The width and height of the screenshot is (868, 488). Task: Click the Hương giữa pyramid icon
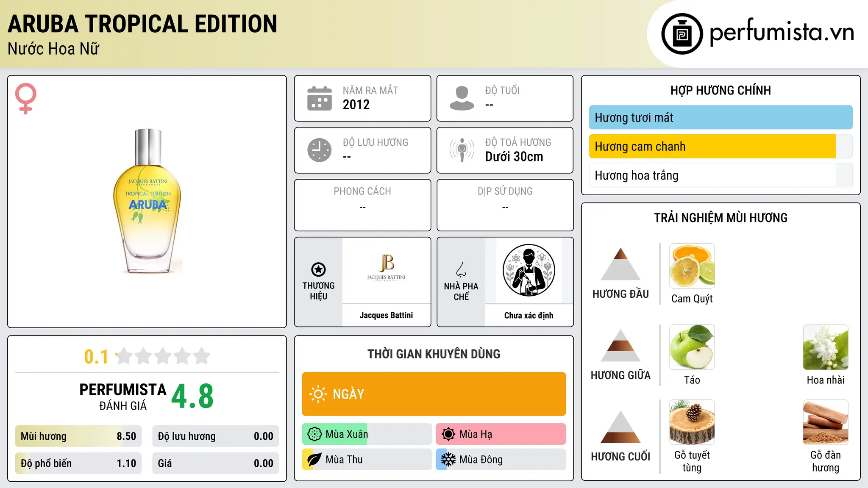point(620,345)
